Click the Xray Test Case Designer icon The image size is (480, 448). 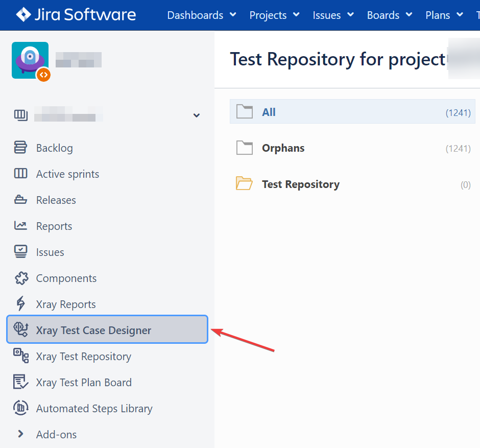click(x=21, y=329)
